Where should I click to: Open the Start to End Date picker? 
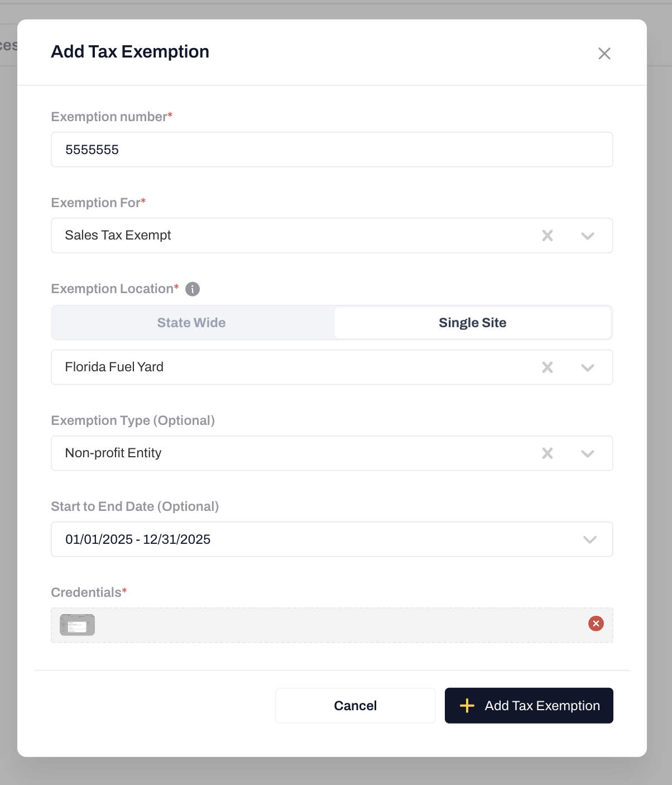point(589,539)
